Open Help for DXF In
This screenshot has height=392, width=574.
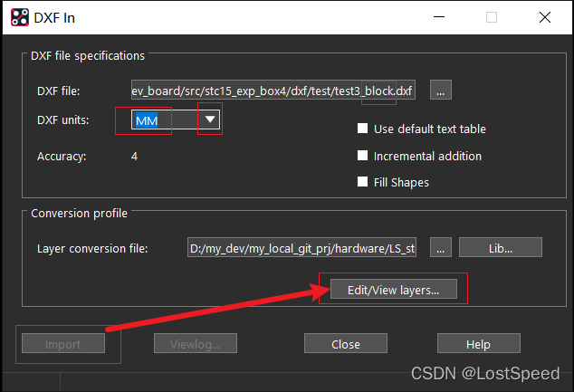[477, 344]
